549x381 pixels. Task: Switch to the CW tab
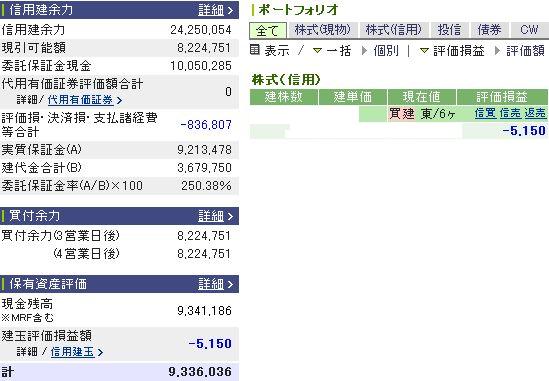[529, 30]
